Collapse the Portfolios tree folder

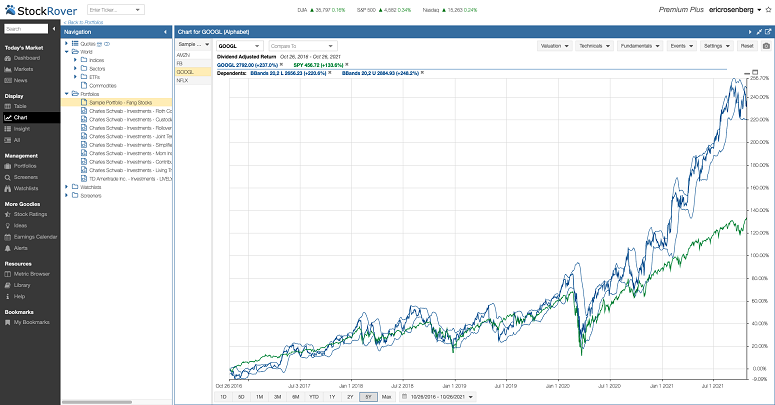coord(66,93)
